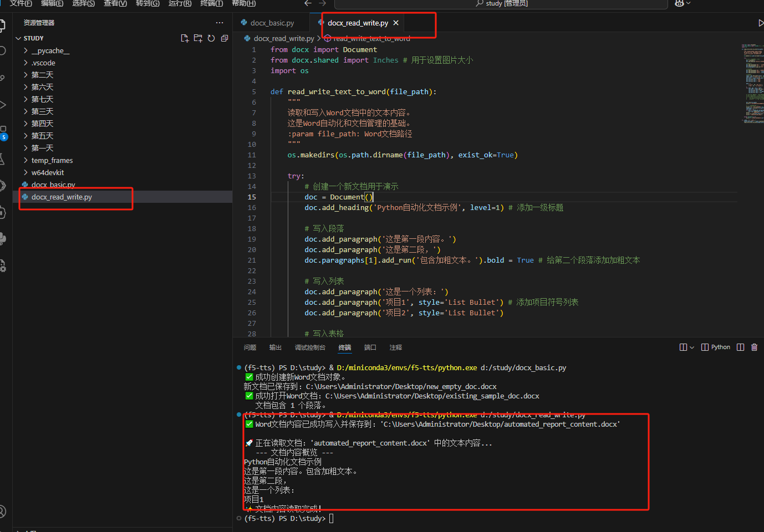Expand the 第二天 folder
The width and height of the screenshot is (764, 532).
(x=123, y=75)
